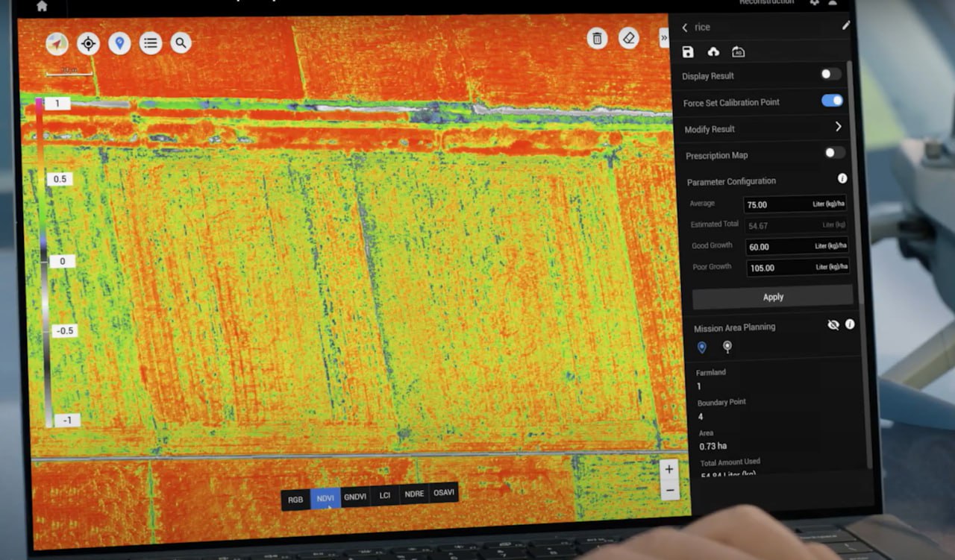
Task: Edit the Good Growth value 60.00
Action: (x=797, y=246)
